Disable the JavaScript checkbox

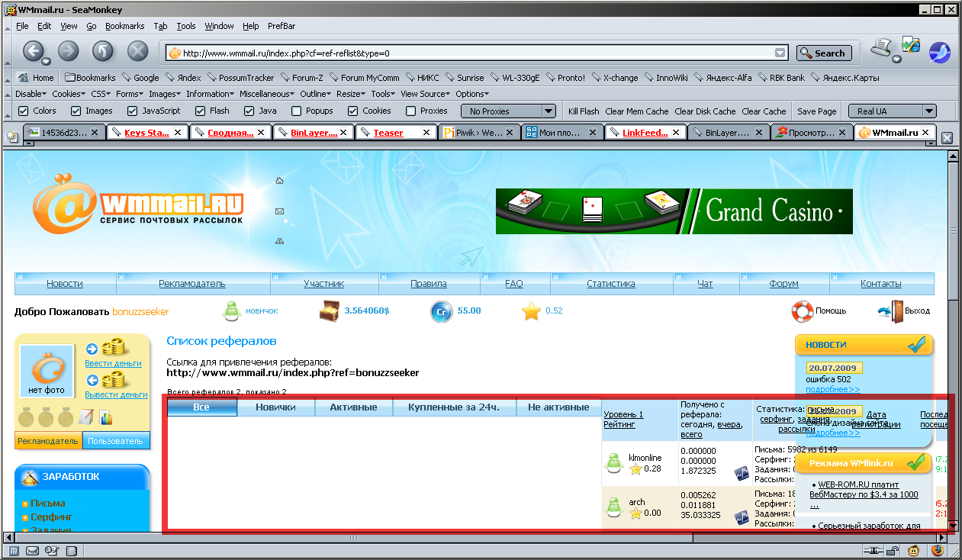[x=132, y=111]
